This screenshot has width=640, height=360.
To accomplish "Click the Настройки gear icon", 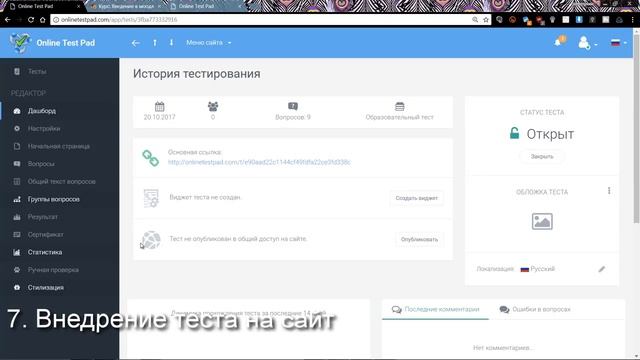I will [17, 129].
